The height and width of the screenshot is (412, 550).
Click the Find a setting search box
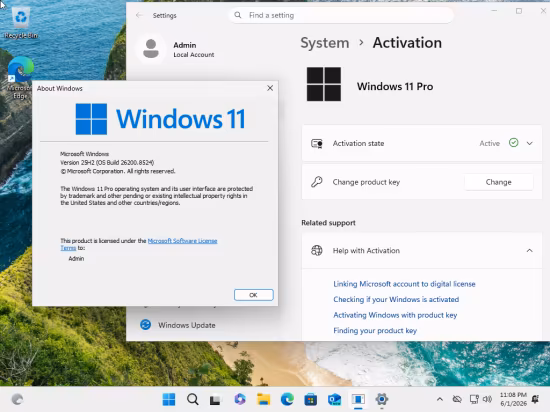[341, 15]
